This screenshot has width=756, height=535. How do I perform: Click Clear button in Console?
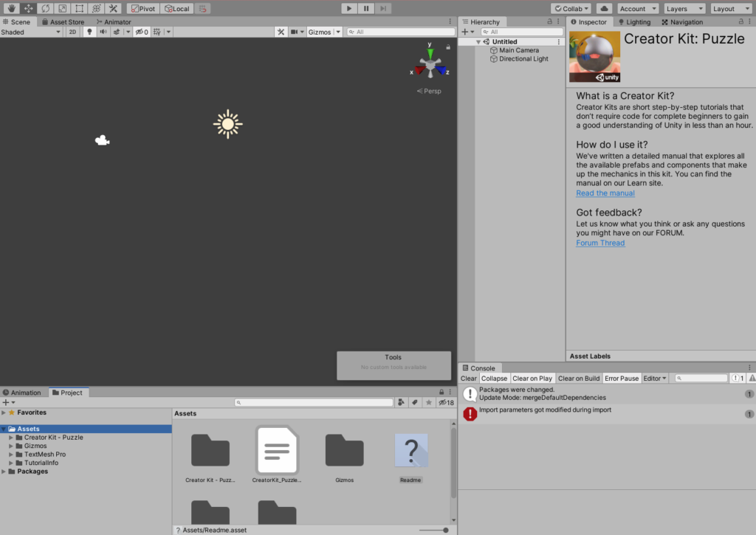click(x=469, y=379)
